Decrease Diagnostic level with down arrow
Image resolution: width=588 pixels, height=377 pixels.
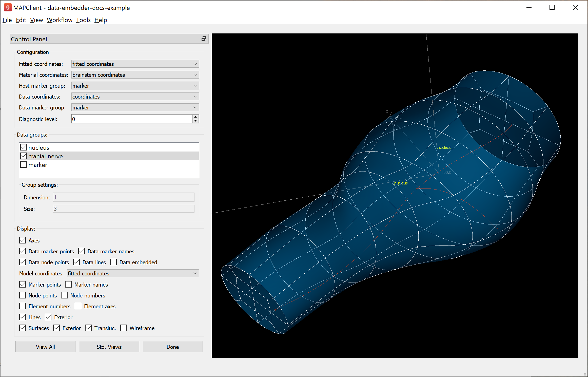pyautogui.click(x=195, y=121)
